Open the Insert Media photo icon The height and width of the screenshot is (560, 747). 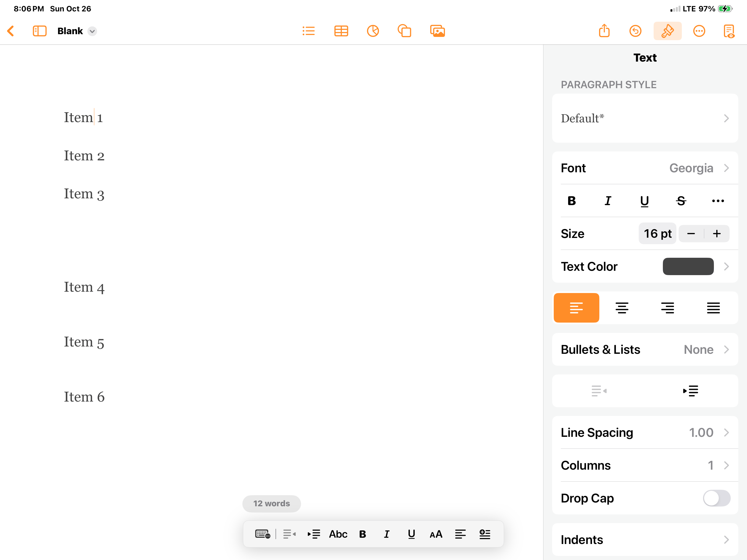(x=437, y=31)
